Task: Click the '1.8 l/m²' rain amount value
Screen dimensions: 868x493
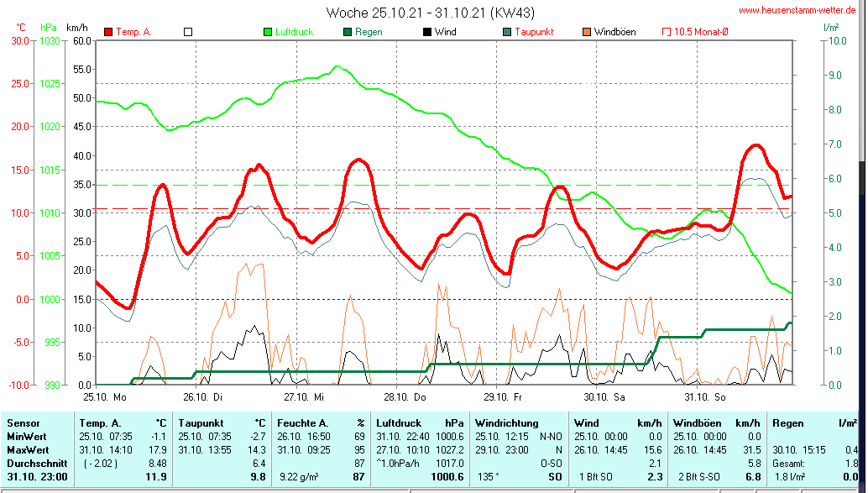Action: [x=789, y=476]
